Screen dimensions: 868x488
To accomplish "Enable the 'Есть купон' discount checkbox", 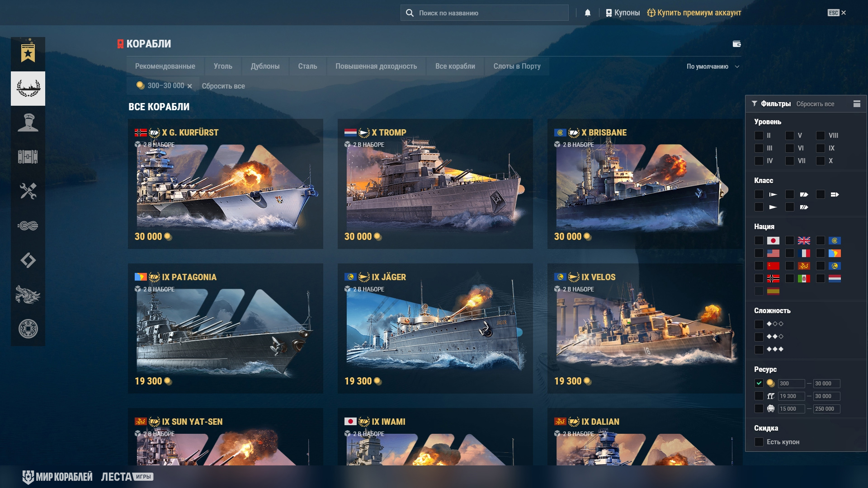I will tap(759, 442).
